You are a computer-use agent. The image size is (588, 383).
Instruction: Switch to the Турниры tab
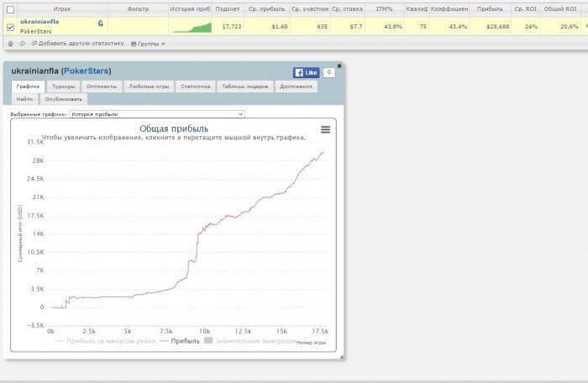pos(63,87)
